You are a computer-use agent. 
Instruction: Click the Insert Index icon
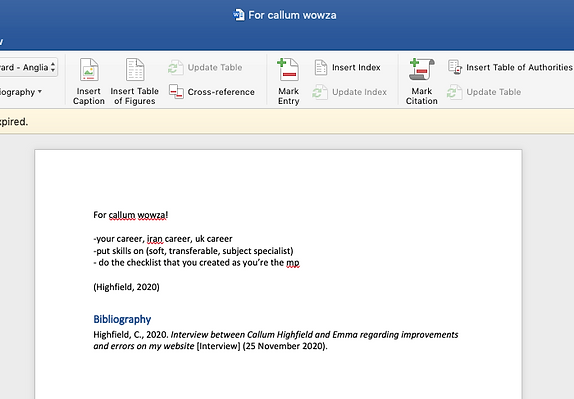click(321, 68)
